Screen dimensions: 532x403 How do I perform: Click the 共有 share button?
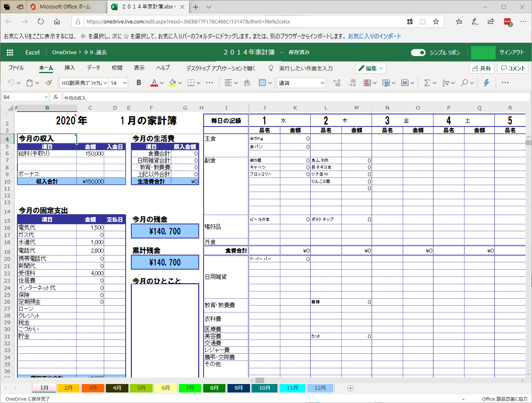[x=482, y=68]
